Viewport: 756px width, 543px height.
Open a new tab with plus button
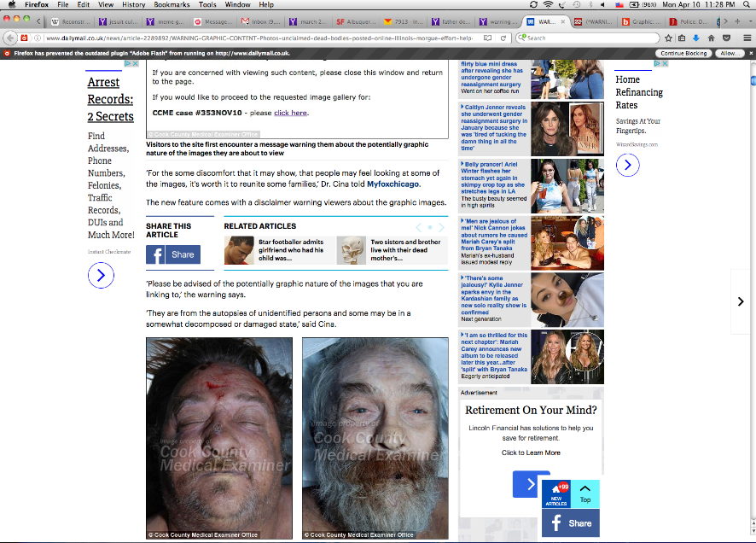736,21
